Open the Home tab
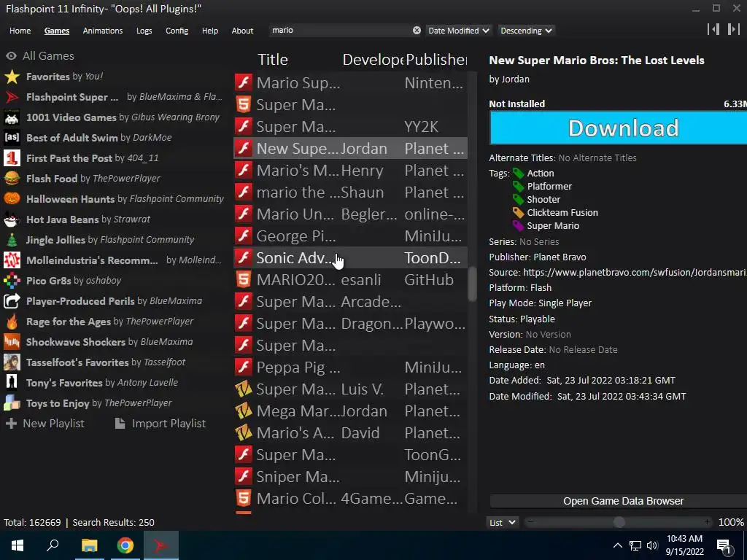Image resolution: width=747 pixels, height=560 pixels. [20, 31]
